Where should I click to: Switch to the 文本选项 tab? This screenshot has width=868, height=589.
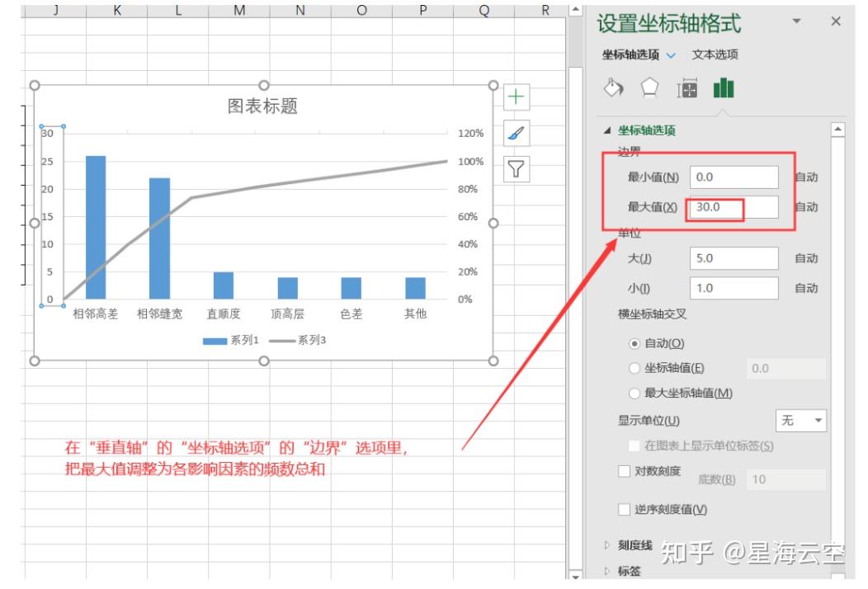[x=715, y=54]
